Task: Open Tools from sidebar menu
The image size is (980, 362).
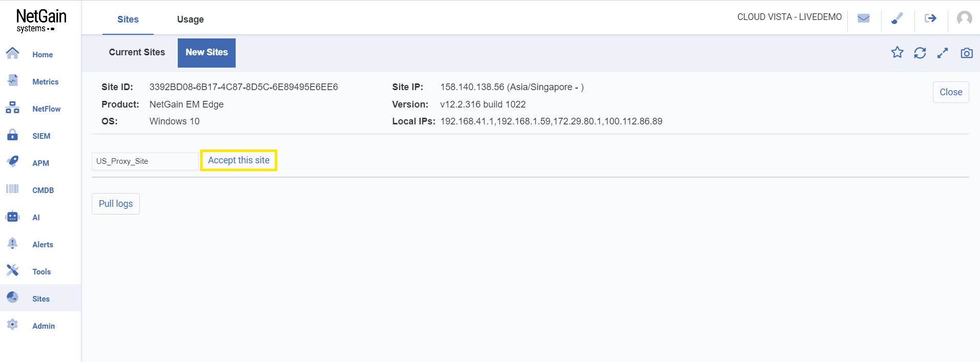Action: pyautogui.click(x=41, y=272)
